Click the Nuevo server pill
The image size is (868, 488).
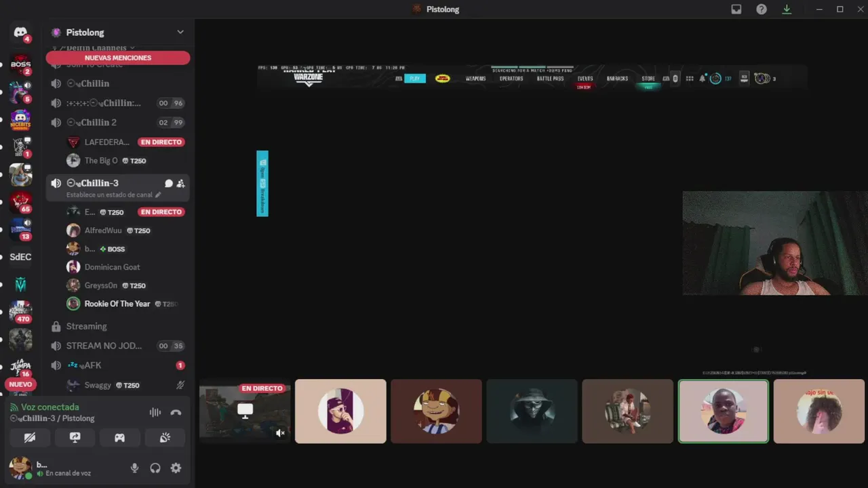pos(20,384)
